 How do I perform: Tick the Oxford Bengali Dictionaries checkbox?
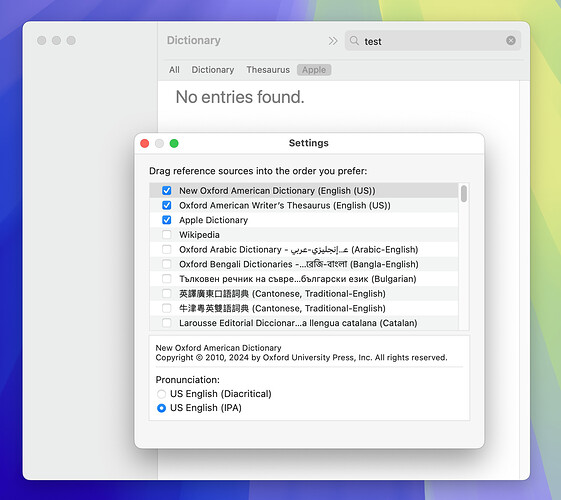coord(167,264)
